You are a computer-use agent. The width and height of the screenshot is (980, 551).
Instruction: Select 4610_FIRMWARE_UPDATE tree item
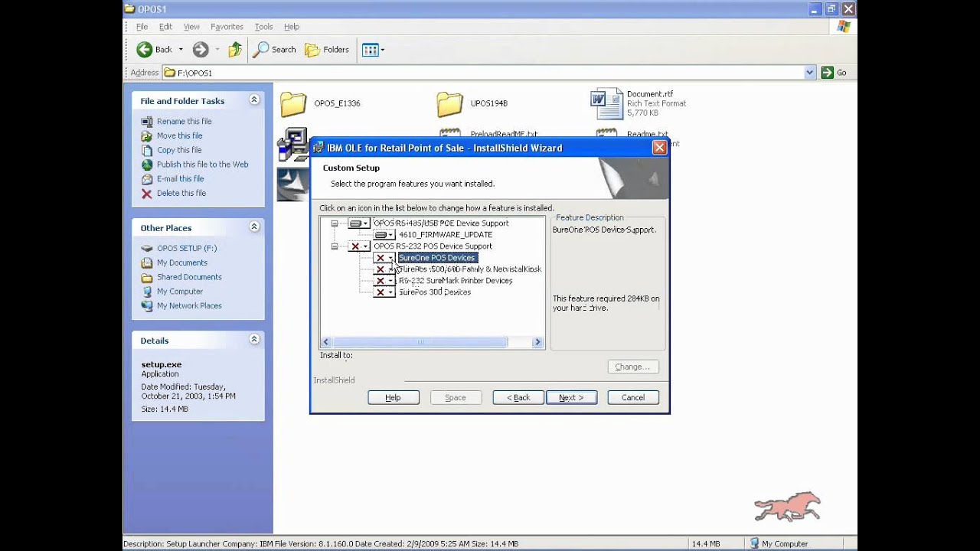446,235
